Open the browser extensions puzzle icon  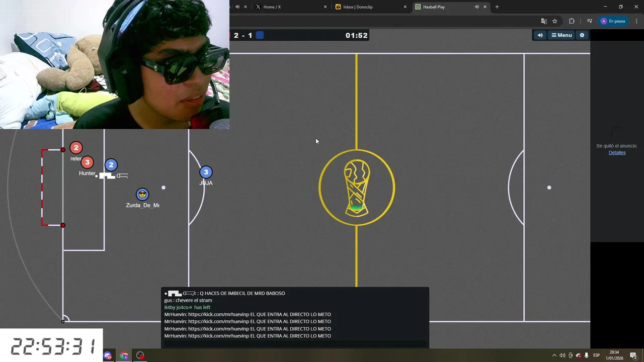pyautogui.click(x=572, y=21)
